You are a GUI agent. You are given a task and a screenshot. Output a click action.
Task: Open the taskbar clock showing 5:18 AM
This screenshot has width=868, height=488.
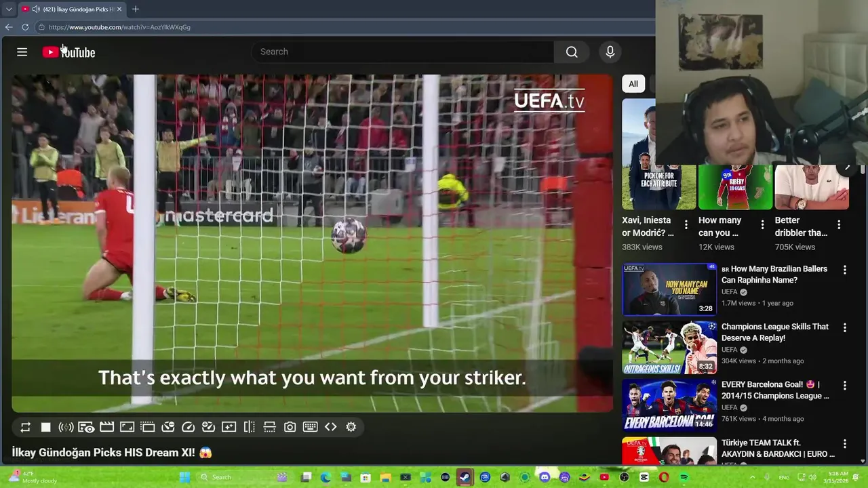[x=838, y=477]
